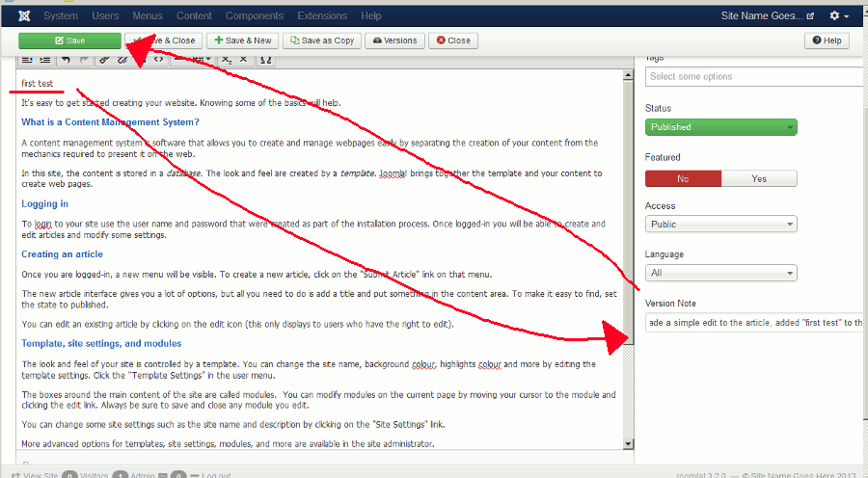Click the insert link icon in editor

coord(104,60)
